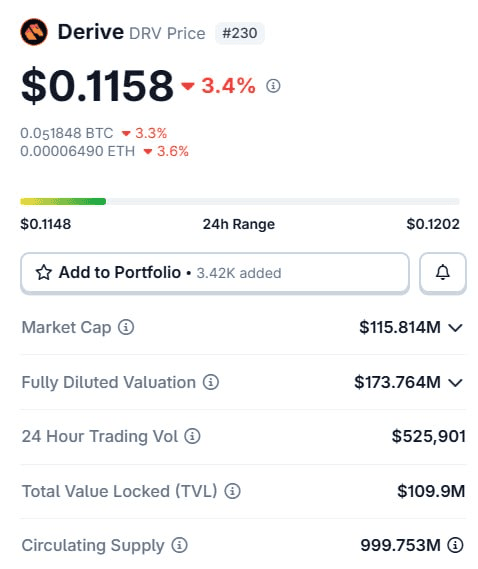Click the Add to Portfolio button
478x569 pixels.
click(x=215, y=273)
